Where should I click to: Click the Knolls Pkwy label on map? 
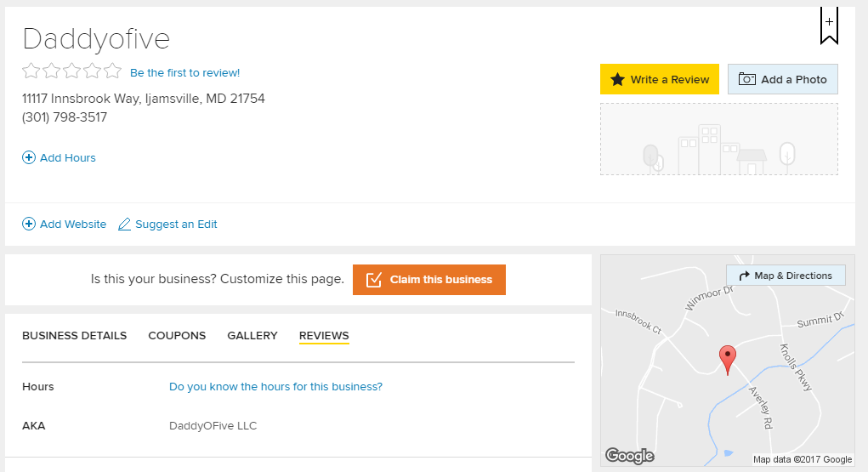pos(796,368)
